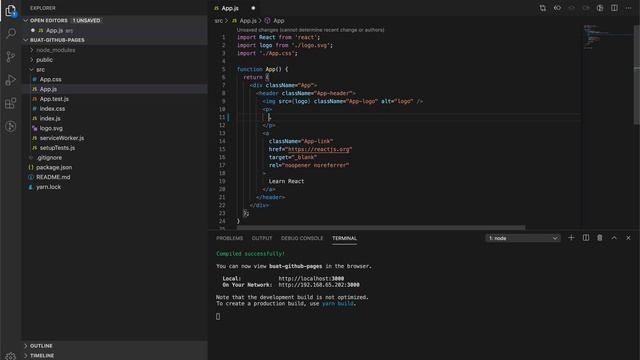Click the Open Changes icon in editor toolbar
Viewport: 640px width, 360px height.
point(542,8)
